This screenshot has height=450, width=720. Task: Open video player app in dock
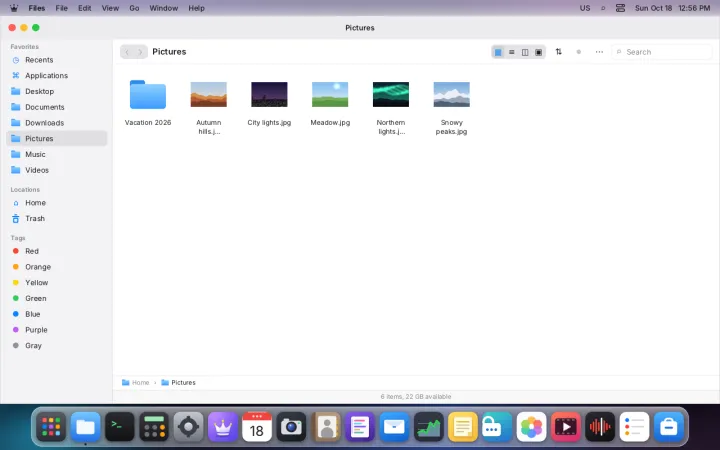click(x=566, y=427)
